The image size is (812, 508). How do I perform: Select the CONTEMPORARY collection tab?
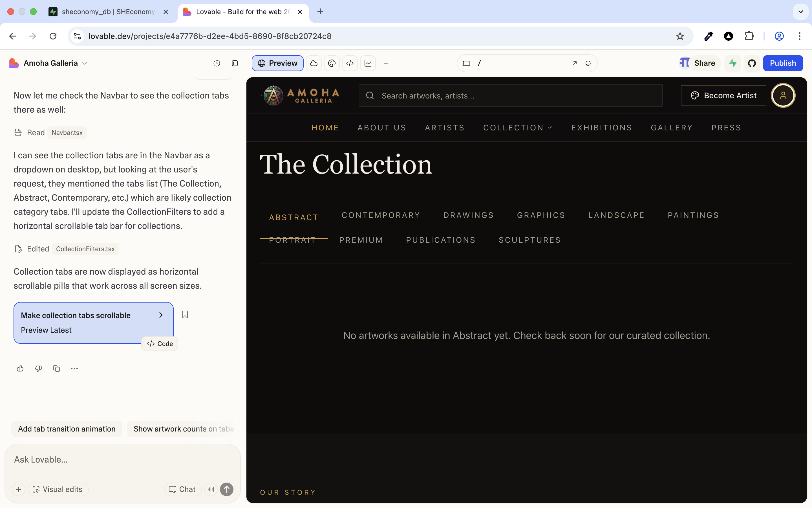click(x=381, y=215)
